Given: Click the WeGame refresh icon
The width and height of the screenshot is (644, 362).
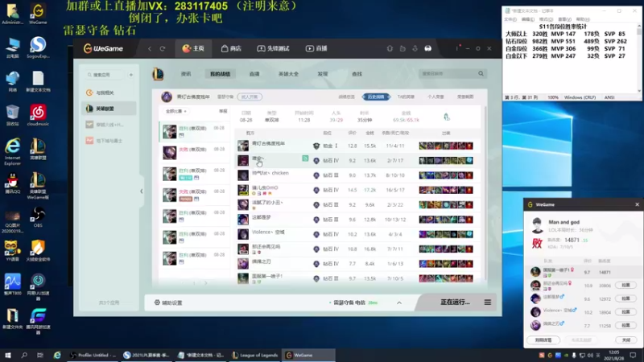Looking at the screenshot, I should [x=163, y=48].
